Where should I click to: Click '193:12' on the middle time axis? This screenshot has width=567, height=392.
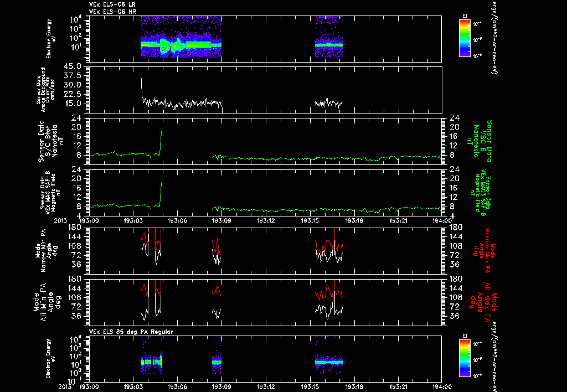[x=266, y=220]
